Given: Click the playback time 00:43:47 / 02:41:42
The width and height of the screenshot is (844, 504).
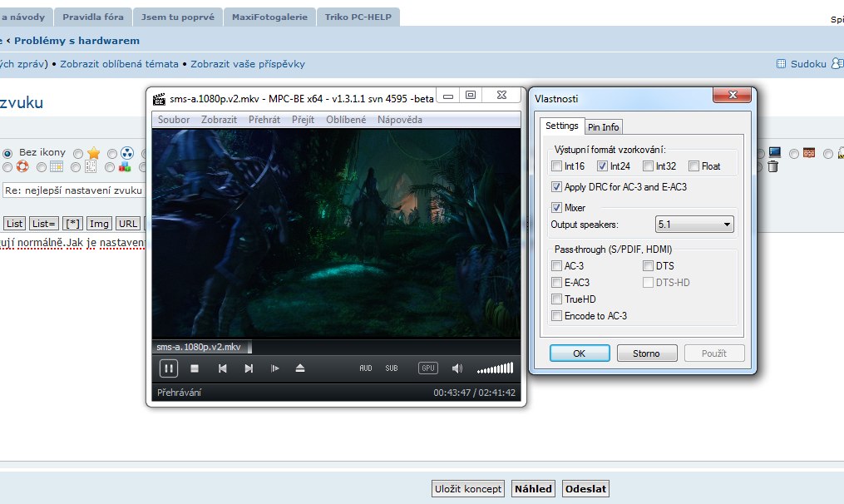Looking at the screenshot, I should tap(474, 393).
